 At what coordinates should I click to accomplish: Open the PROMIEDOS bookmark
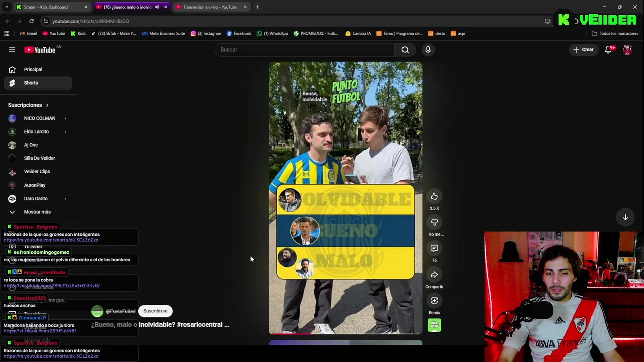(x=316, y=34)
